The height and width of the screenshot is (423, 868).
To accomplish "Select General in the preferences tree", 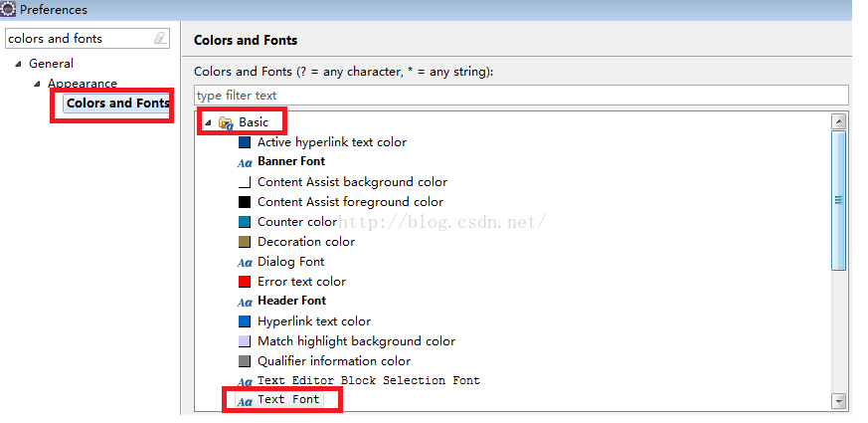I will (51, 64).
